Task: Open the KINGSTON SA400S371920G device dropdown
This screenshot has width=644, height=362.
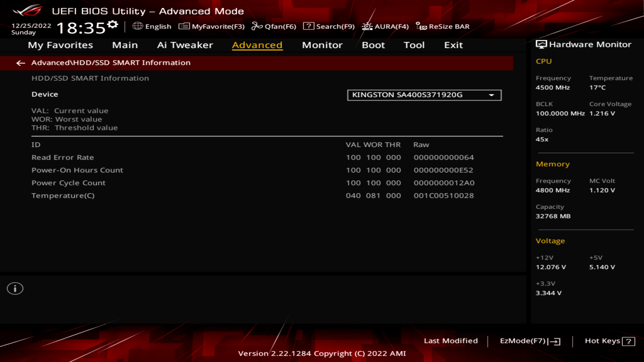Action: tap(424, 95)
